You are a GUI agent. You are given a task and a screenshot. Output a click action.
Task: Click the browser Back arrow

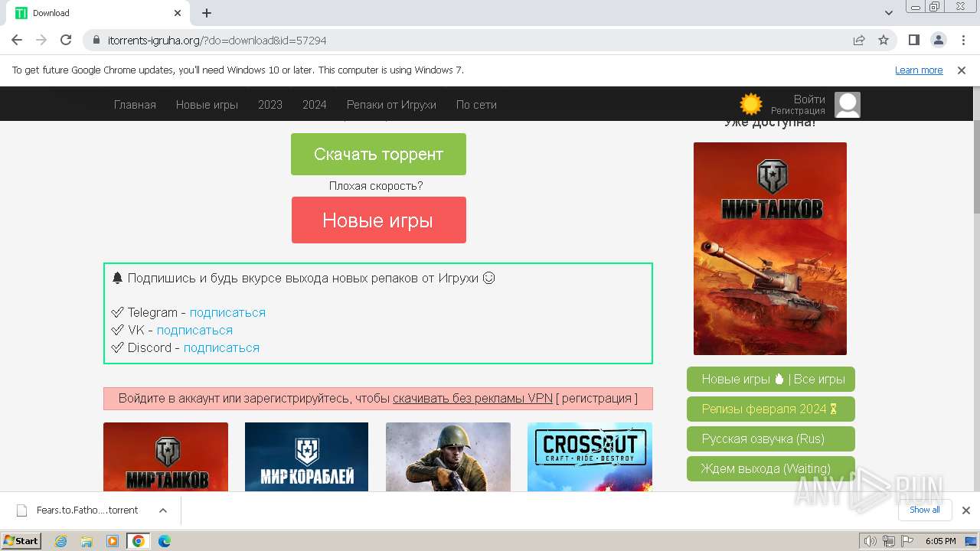point(17,40)
